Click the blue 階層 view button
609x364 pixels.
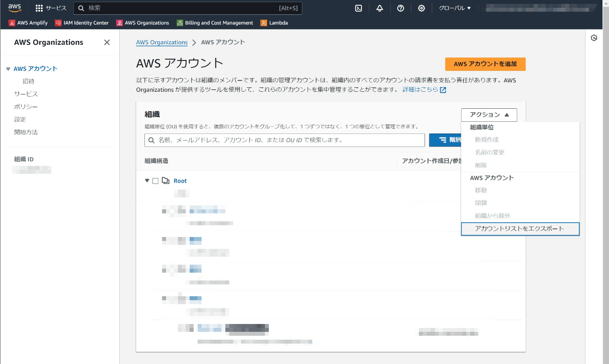click(445, 140)
